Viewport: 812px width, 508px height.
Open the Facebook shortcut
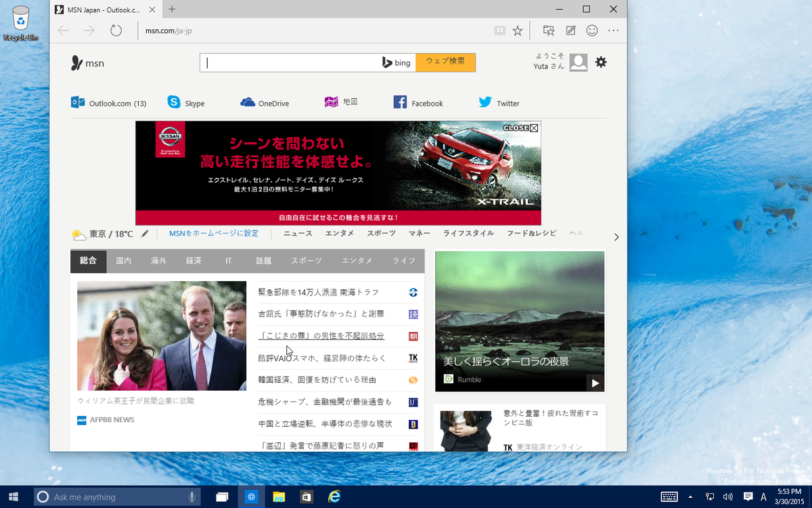[x=418, y=103]
